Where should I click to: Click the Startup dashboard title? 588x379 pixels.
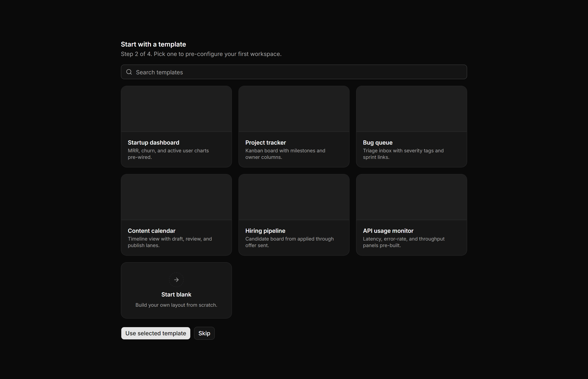[154, 143]
